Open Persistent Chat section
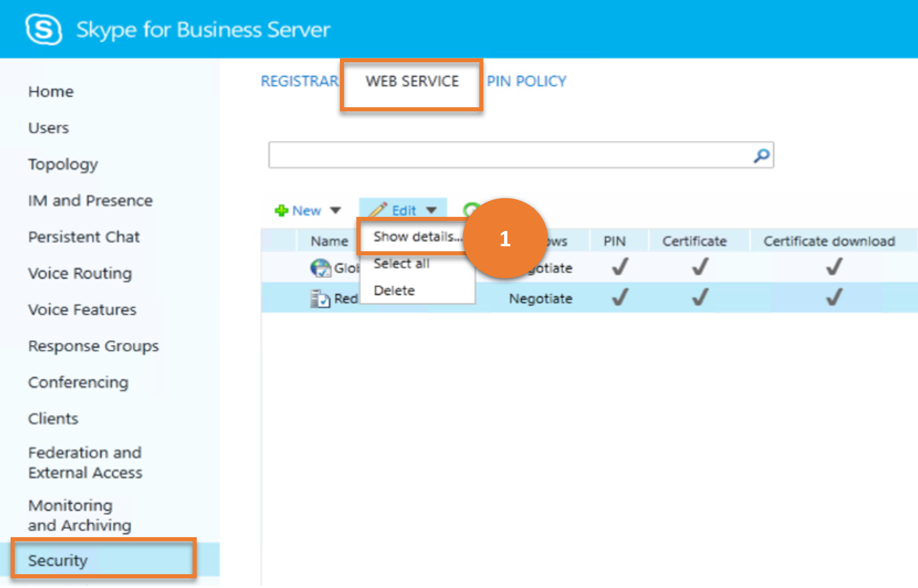918x588 pixels. click(84, 237)
